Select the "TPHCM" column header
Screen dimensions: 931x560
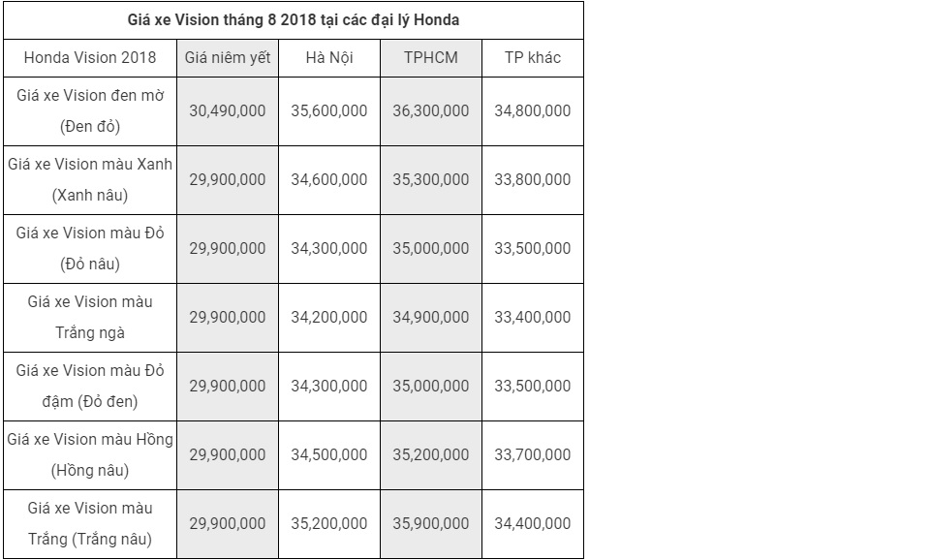[431, 57]
